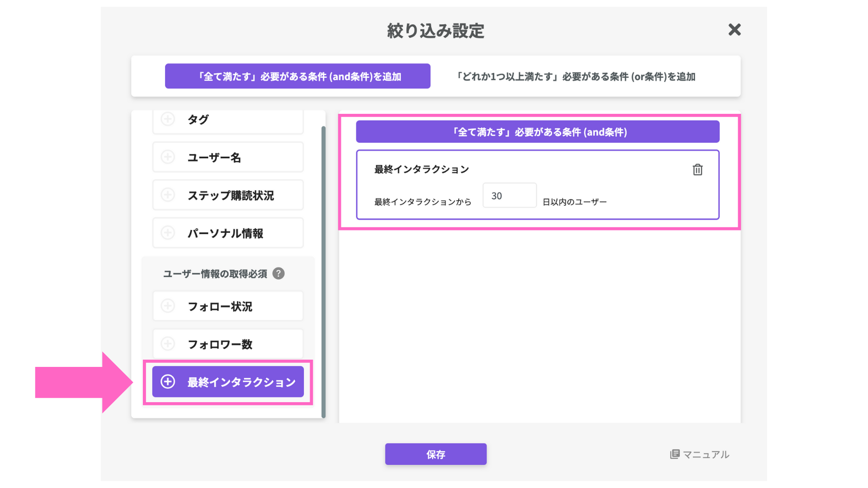Open the マニュアル link
The height and width of the screenshot is (488, 868).
click(705, 454)
